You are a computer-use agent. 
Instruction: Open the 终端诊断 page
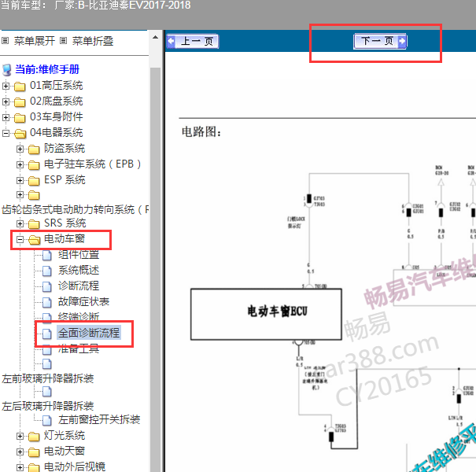79,316
